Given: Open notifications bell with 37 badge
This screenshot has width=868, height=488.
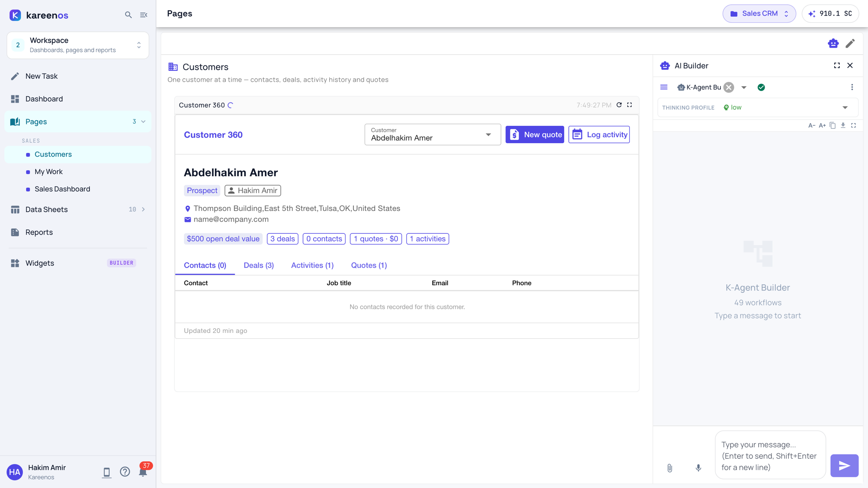Looking at the screenshot, I should coord(143,471).
